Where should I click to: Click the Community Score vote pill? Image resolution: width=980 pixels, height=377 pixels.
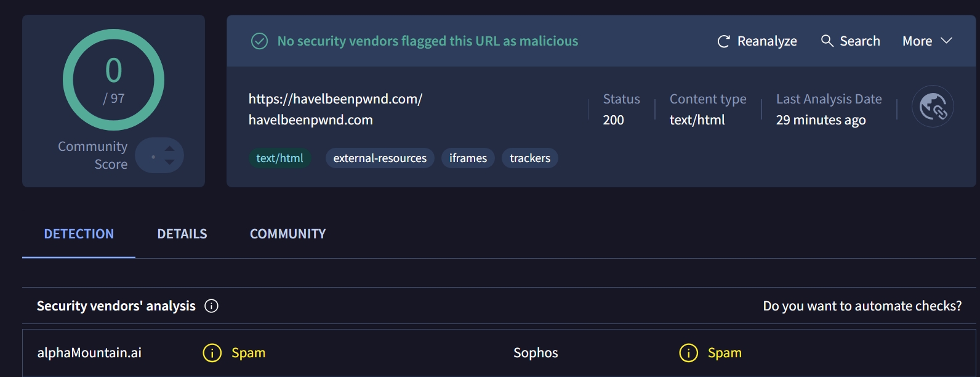(x=159, y=155)
